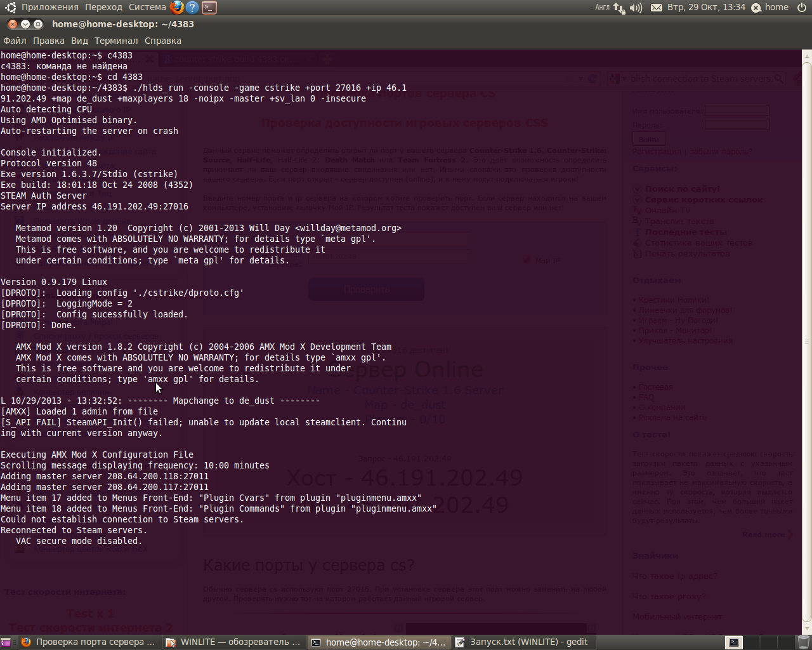Open the 'Англ' keyboard layout indicator
The image size is (812, 650).
602,8
